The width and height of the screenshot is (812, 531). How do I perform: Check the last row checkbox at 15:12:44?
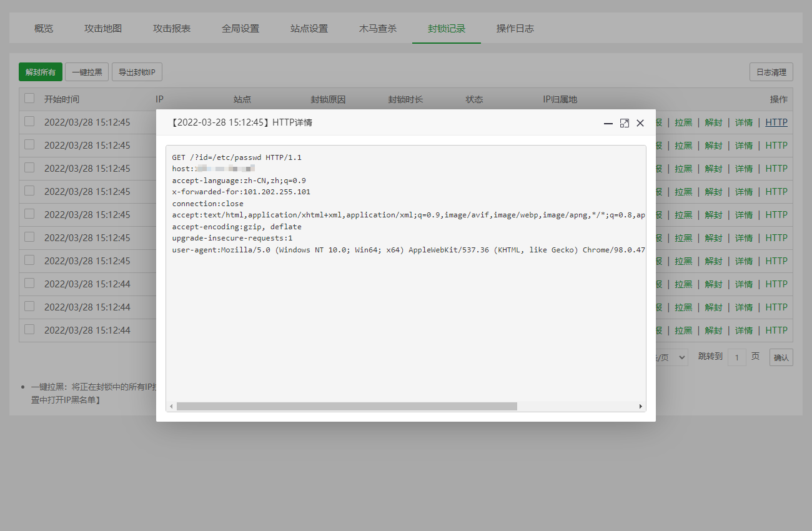(x=29, y=329)
